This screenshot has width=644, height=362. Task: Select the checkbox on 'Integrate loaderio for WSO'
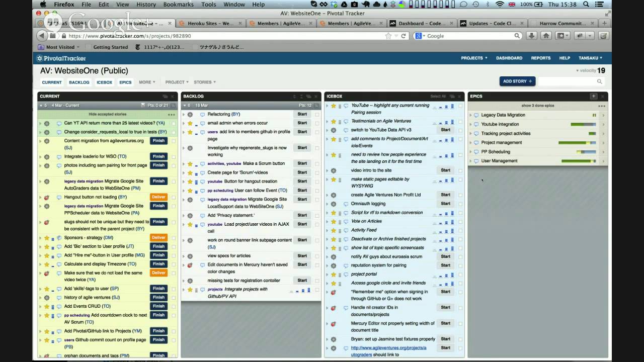coord(174,157)
